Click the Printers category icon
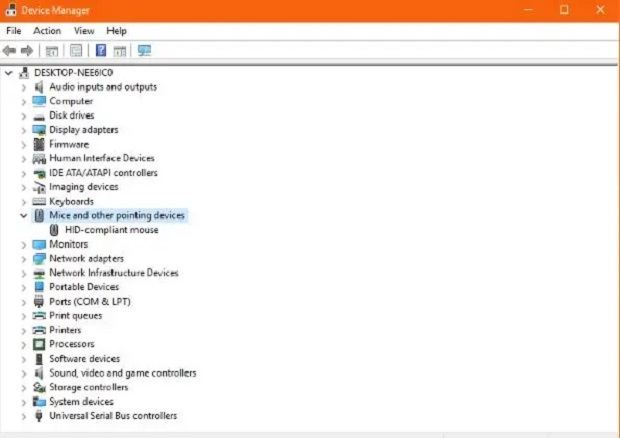The height and width of the screenshot is (438, 620). [x=39, y=330]
